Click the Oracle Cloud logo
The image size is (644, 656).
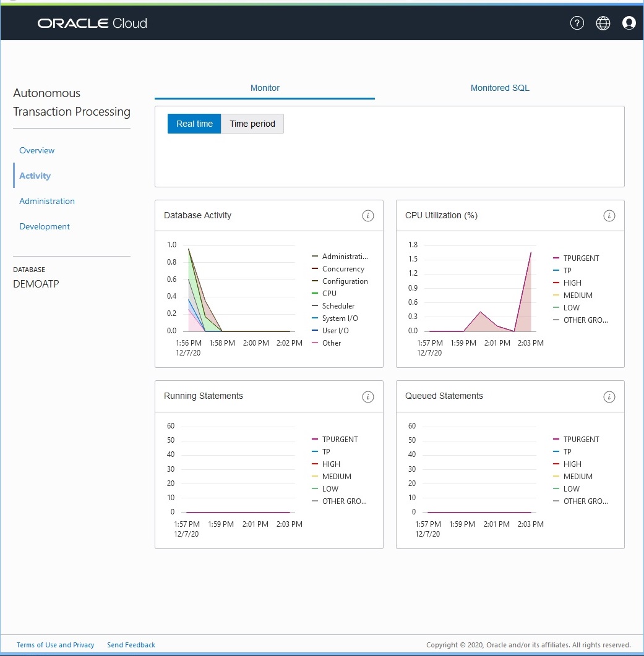click(x=93, y=23)
